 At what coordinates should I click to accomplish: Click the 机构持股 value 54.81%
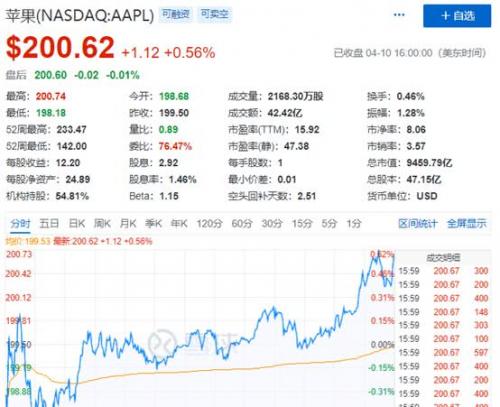click(72, 196)
